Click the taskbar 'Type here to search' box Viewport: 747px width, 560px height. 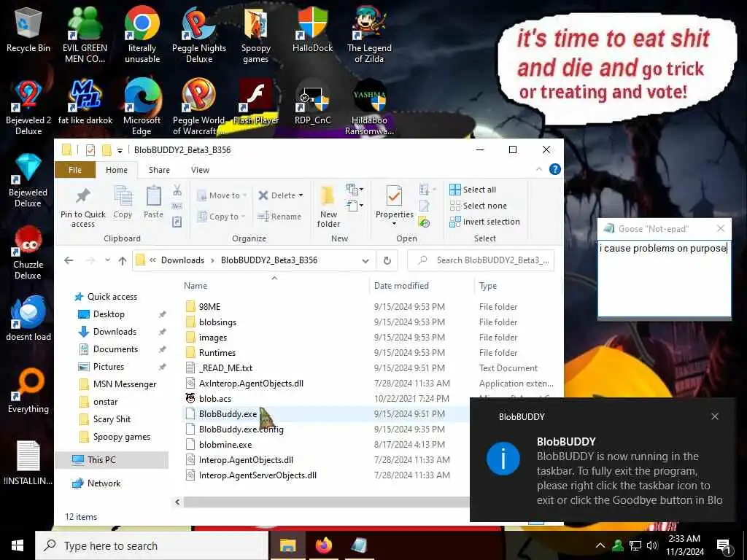click(152, 545)
